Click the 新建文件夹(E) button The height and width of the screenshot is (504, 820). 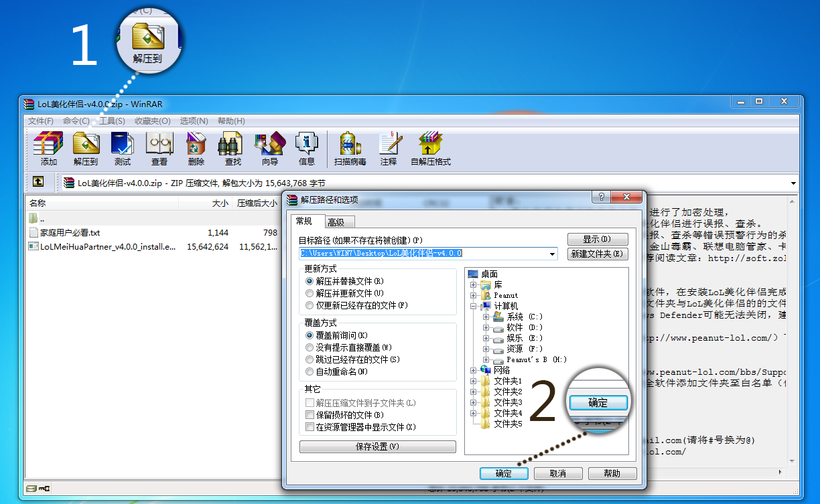coord(598,254)
